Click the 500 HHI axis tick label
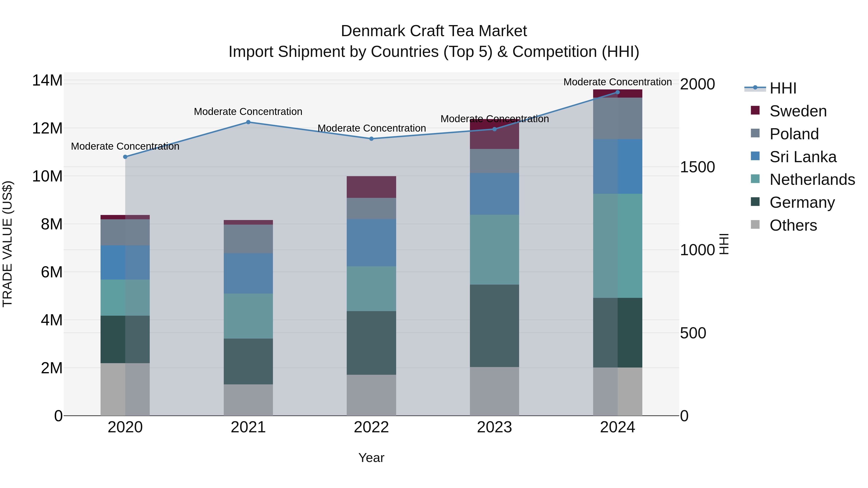The image size is (868, 488). click(693, 333)
